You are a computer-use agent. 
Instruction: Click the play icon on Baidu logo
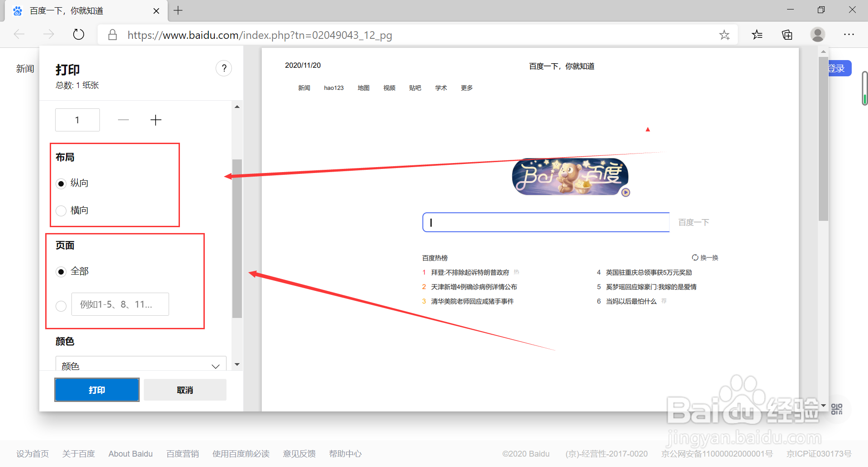coord(626,192)
